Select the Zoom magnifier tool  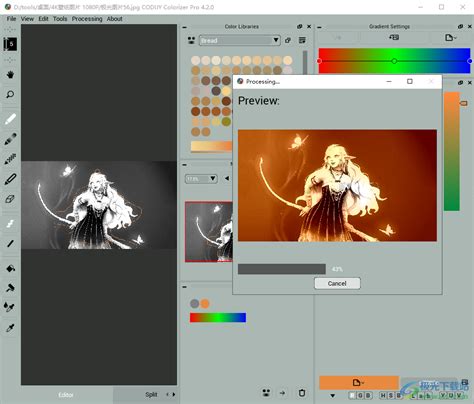(x=10, y=95)
